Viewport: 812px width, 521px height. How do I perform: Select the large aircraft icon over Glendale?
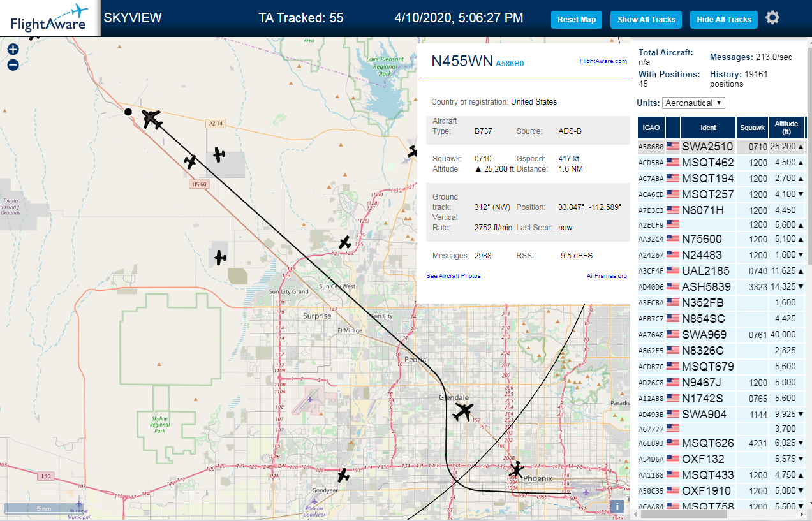(463, 412)
